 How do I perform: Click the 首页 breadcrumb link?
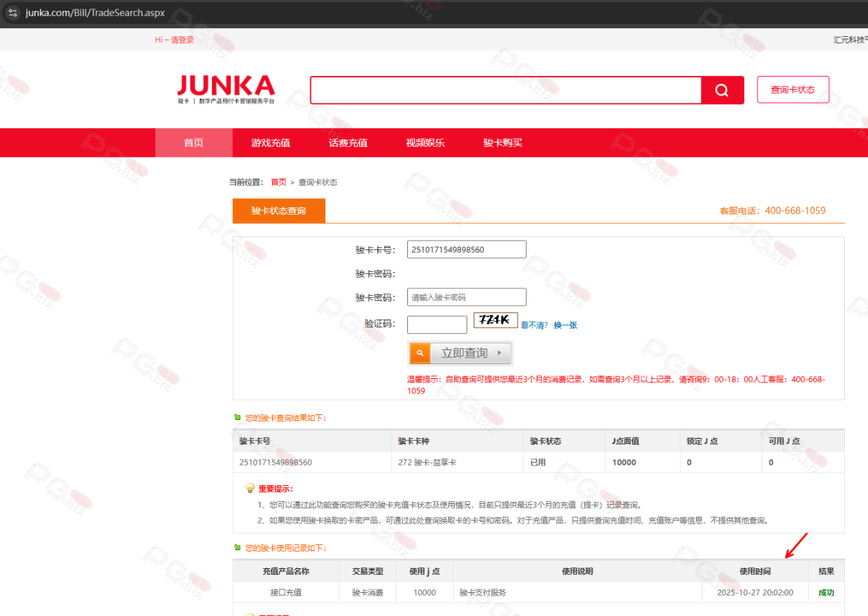[x=278, y=182]
